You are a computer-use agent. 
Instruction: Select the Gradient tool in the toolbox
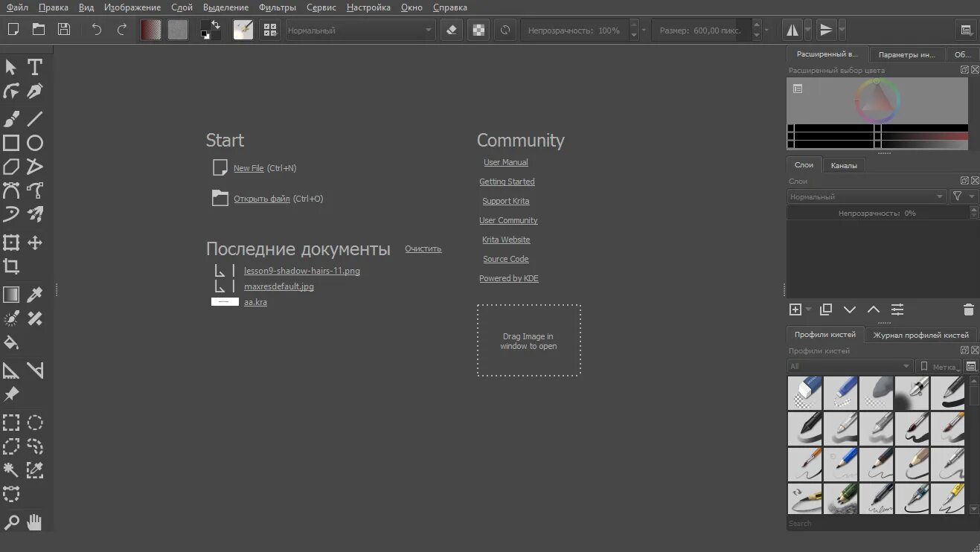(11, 295)
